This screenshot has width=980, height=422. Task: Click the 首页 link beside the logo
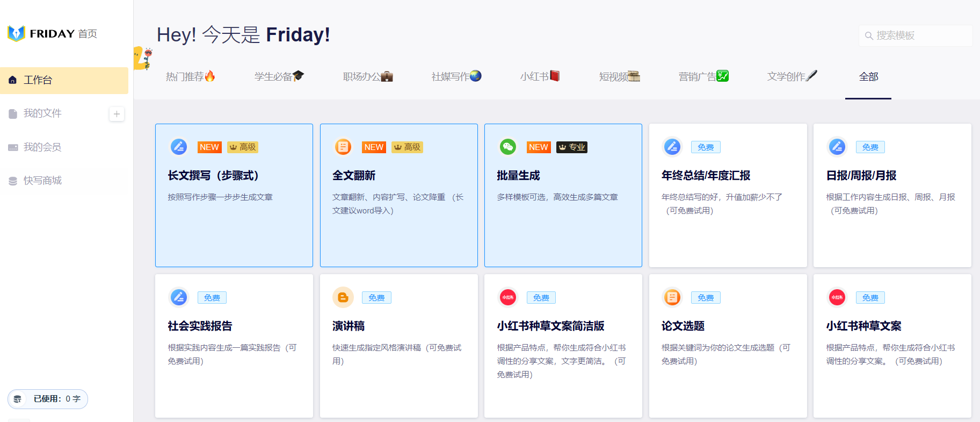[x=88, y=34]
